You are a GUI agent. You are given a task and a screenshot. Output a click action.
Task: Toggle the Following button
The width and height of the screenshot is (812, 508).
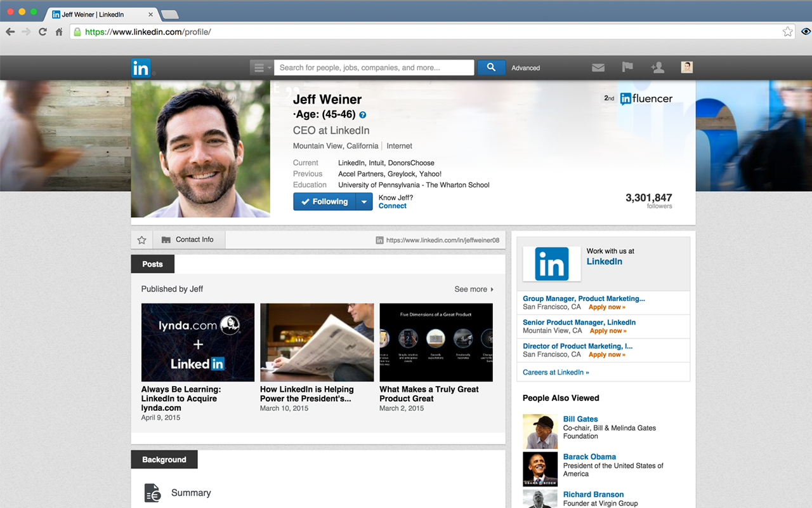(x=324, y=202)
